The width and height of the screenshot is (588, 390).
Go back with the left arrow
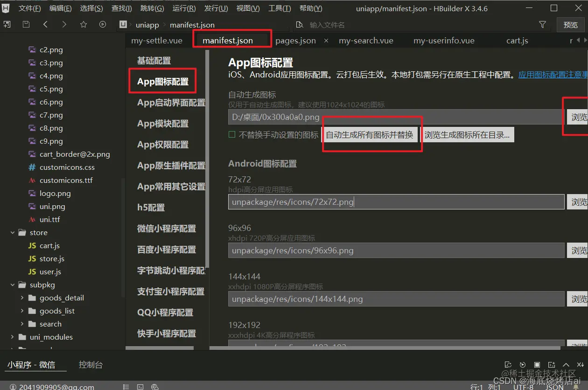[x=45, y=24]
